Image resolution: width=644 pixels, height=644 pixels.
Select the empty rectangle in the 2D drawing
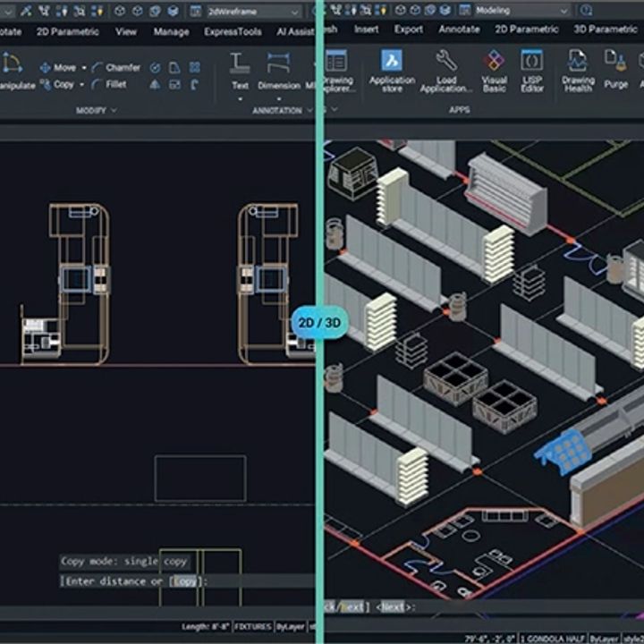[x=200, y=479]
